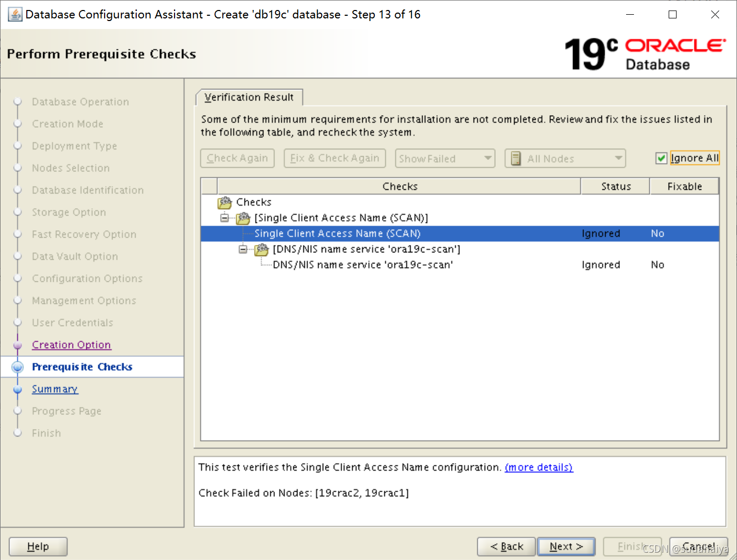Image resolution: width=737 pixels, height=560 pixels.
Task: Click the Help button
Action: 38,546
